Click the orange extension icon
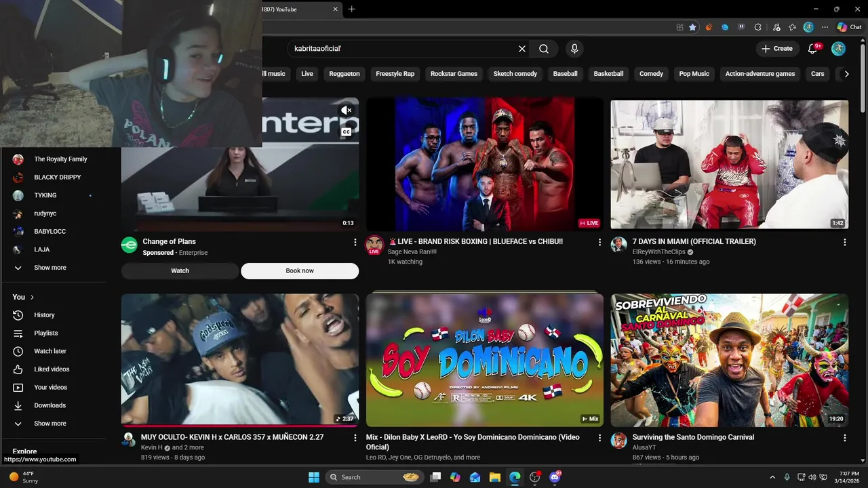 pyautogui.click(x=709, y=27)
